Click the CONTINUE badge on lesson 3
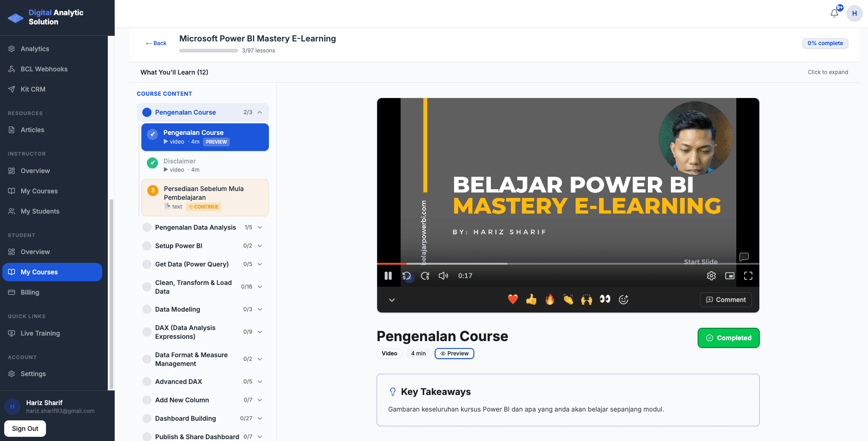 tap(204, 207)
